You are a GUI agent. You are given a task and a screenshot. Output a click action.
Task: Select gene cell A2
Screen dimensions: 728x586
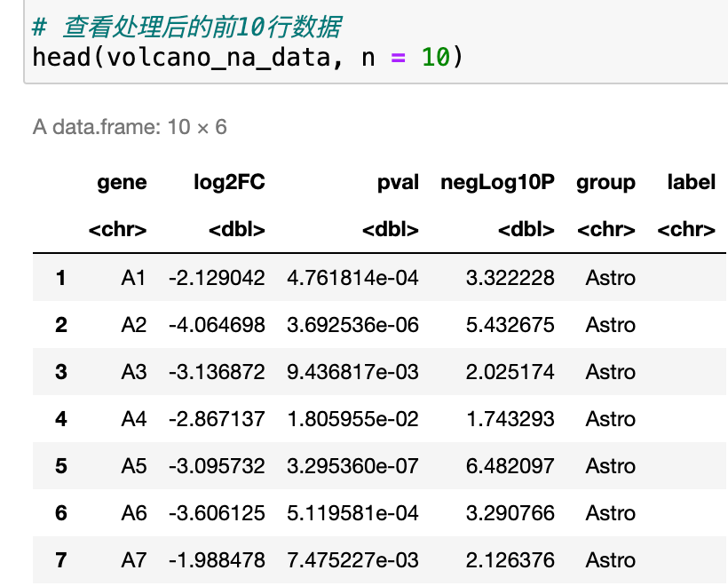[134, 325]
